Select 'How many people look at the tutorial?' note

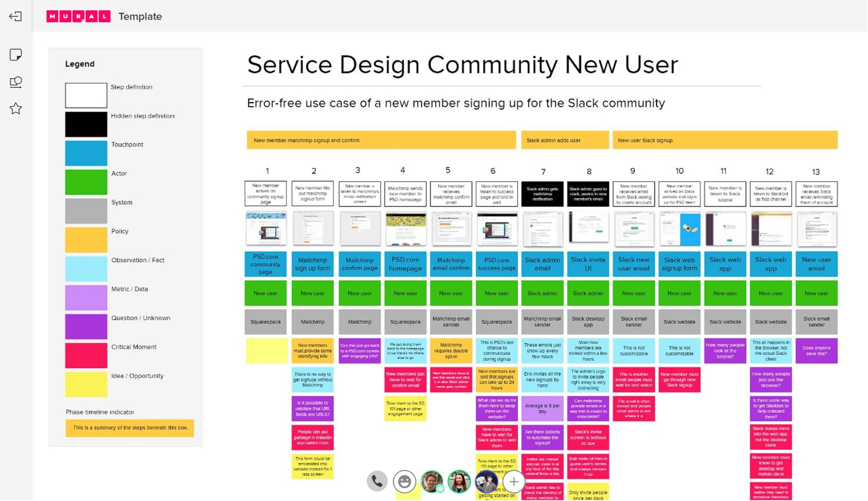pyautogui.click(x=725, y=351)
